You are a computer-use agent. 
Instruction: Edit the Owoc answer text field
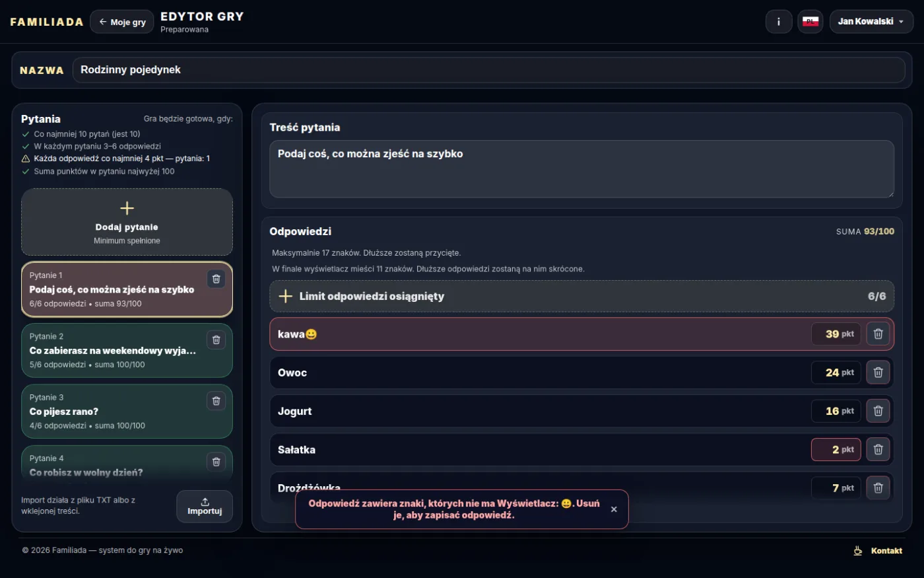pyautogui.click(x=541, y=373)
